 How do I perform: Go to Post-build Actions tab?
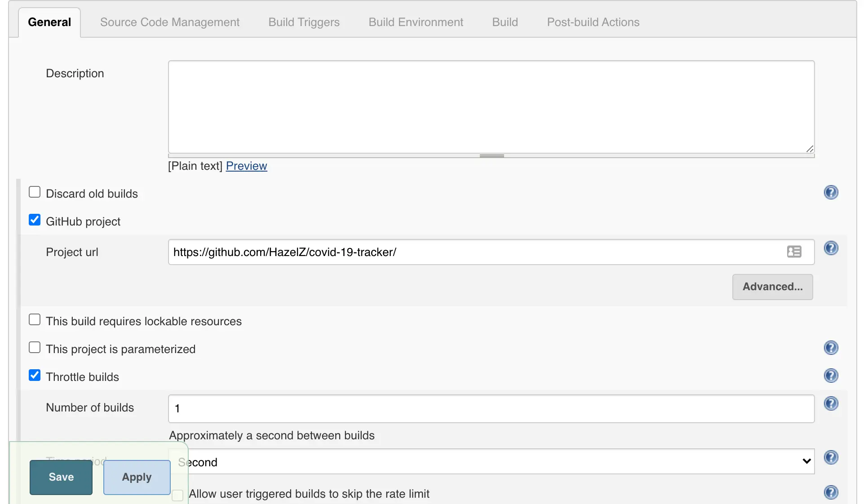(593, 22)
